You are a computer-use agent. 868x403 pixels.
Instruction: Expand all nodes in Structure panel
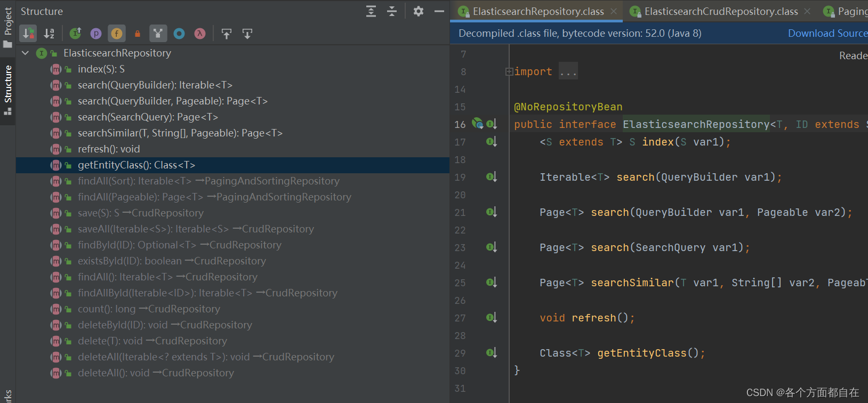pyautogui.click(x=371, y=11)
